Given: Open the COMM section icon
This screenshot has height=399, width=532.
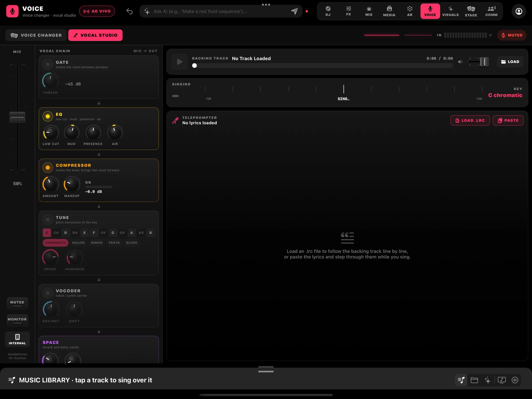Looking at the screenshot, I should 491,11.
